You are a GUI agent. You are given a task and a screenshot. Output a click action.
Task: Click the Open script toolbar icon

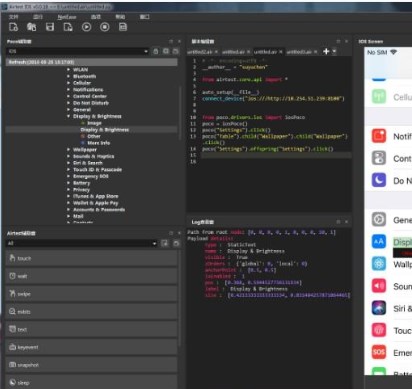coord(32,27)
